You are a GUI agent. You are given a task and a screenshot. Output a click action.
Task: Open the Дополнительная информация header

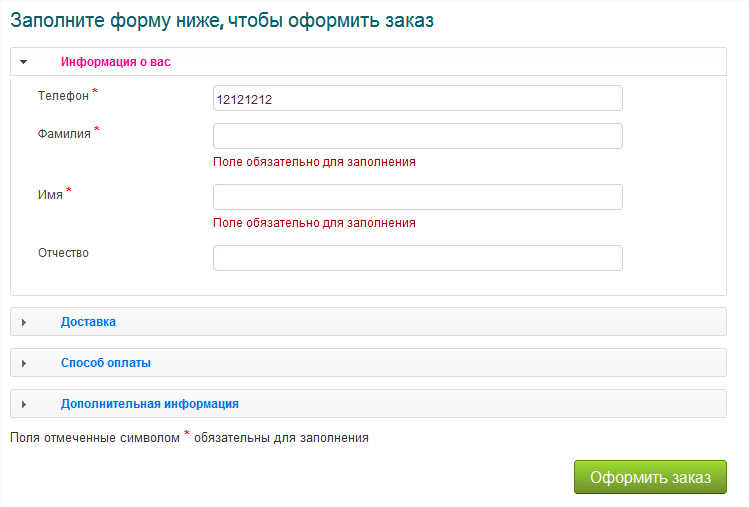point(150,404)
